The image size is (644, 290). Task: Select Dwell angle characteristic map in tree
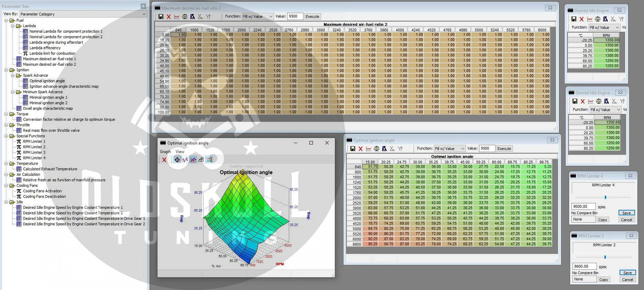48,108
